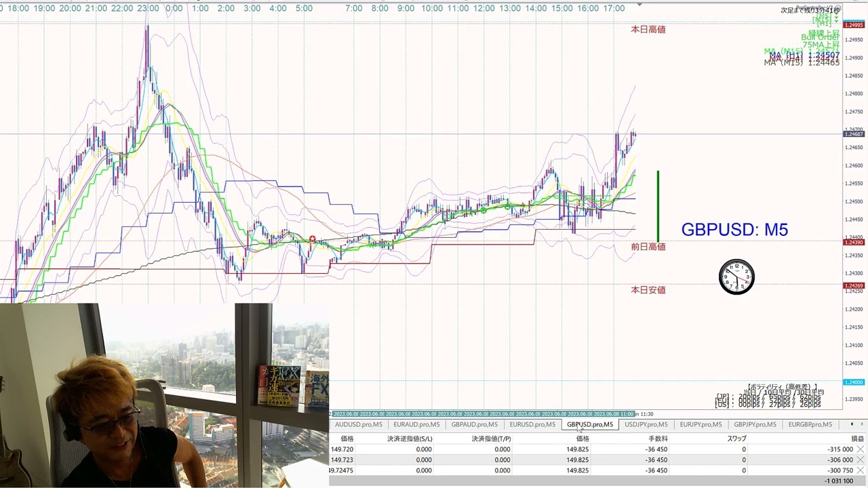Select the GBPAUD.pro,M5 chart tab
868x488 pixels.
[474, 425]
